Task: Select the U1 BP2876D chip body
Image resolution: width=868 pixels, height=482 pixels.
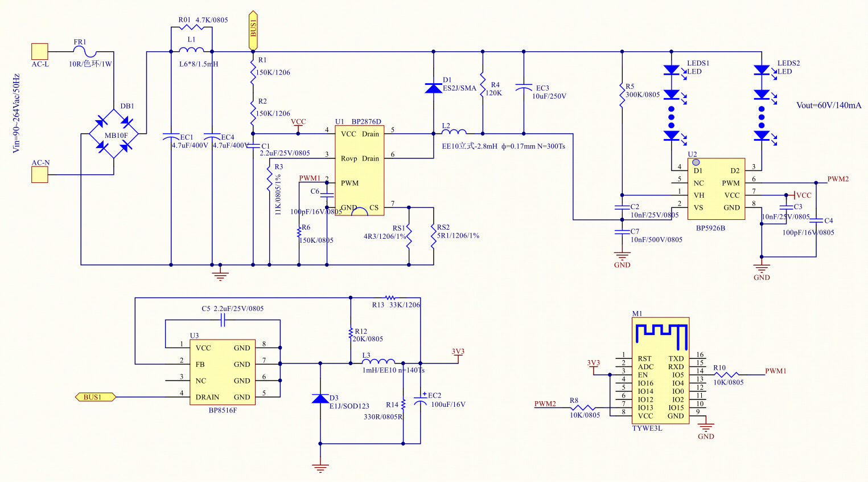Action: click(x=359, y=170)
